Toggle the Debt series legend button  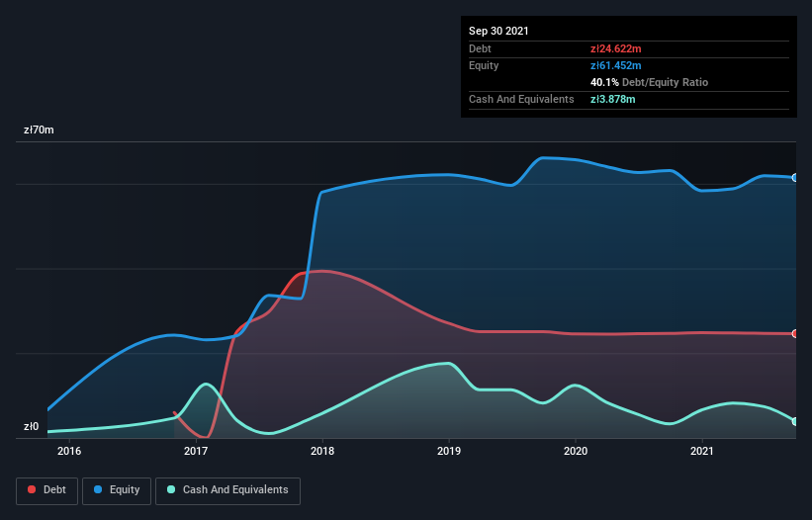tap(46, 490)
